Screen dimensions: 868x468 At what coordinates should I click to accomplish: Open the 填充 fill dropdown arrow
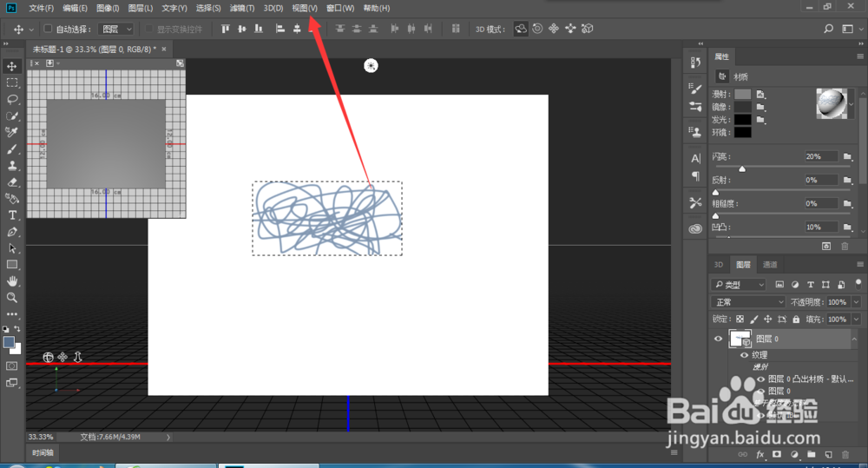(857, 320)
